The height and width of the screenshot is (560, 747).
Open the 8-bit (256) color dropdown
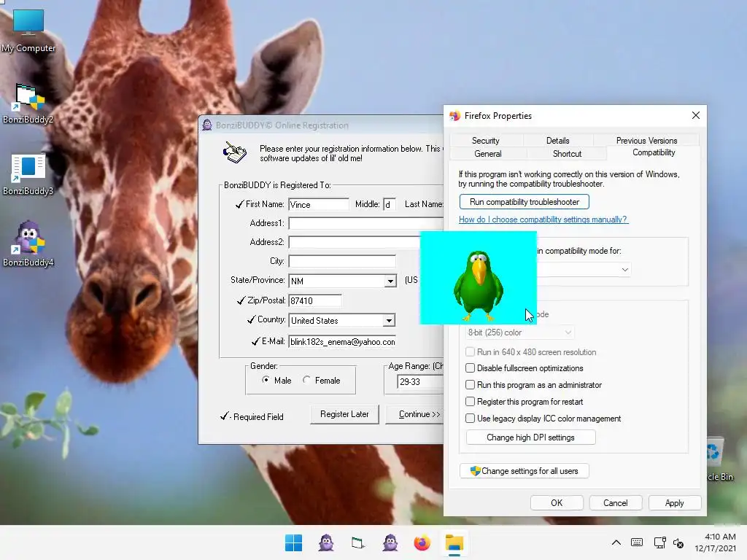519,332
